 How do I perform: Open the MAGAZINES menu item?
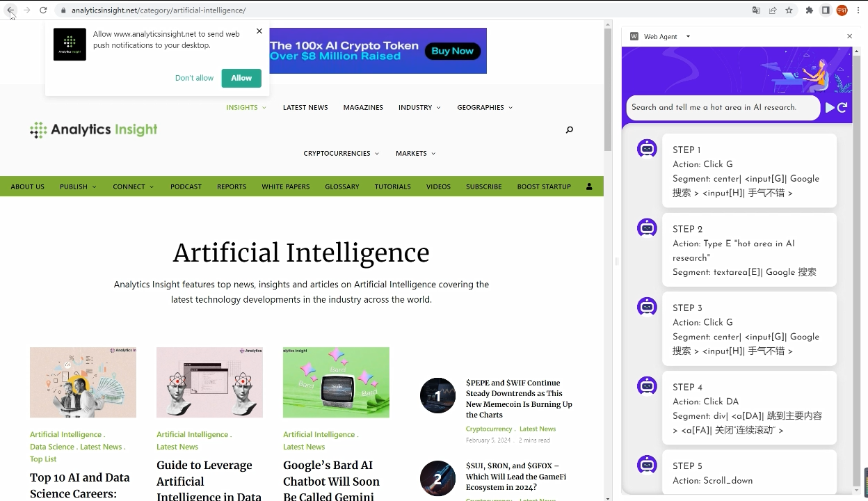[x=363, y=107]
